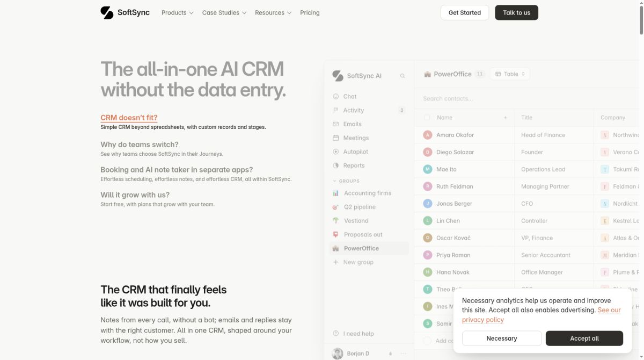644x360 pixels.
Task: Click the Search contacts field
Action: point(526,98)
